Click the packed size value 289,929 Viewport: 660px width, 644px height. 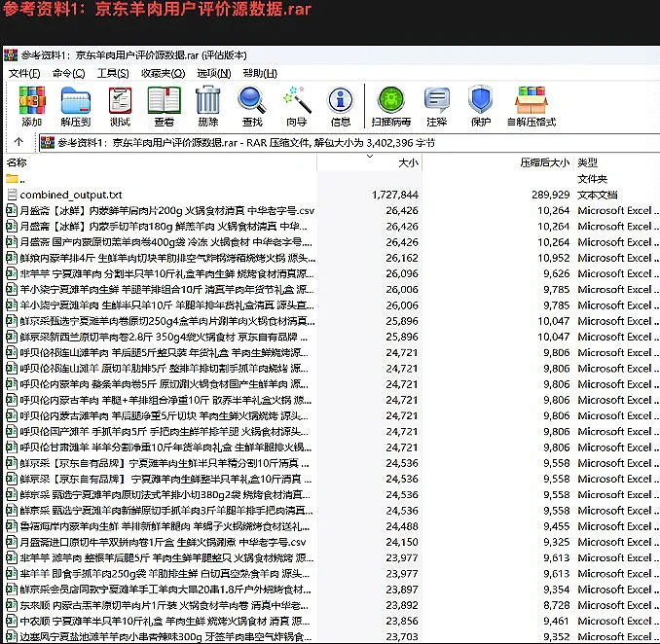(x=550, y=195)
